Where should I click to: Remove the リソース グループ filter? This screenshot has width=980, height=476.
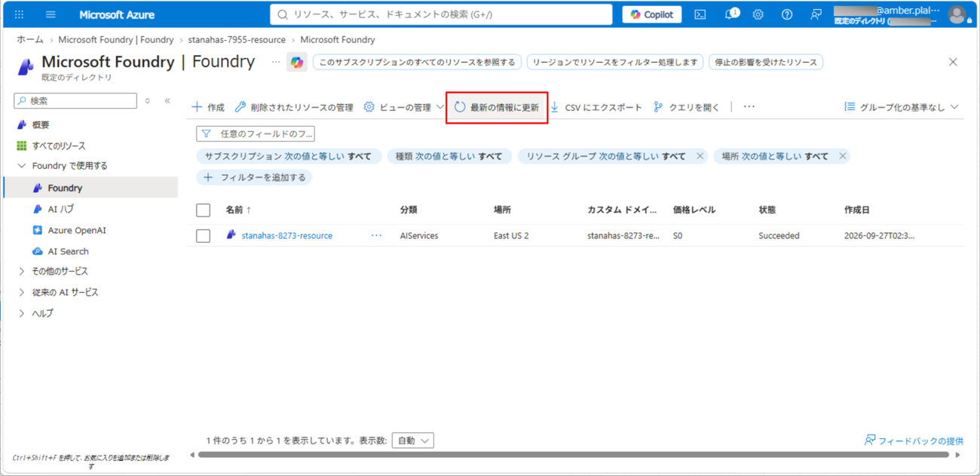click(x=700, y=156)
